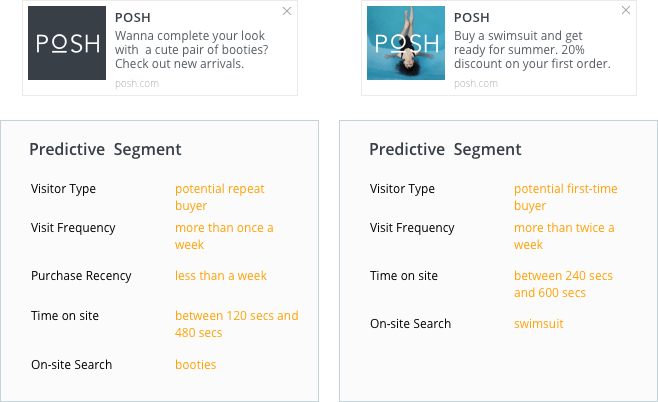Screen dimensions: 658x402
Task: Click the POSH title of the swimsuit notification
Action: coord(471,17)
